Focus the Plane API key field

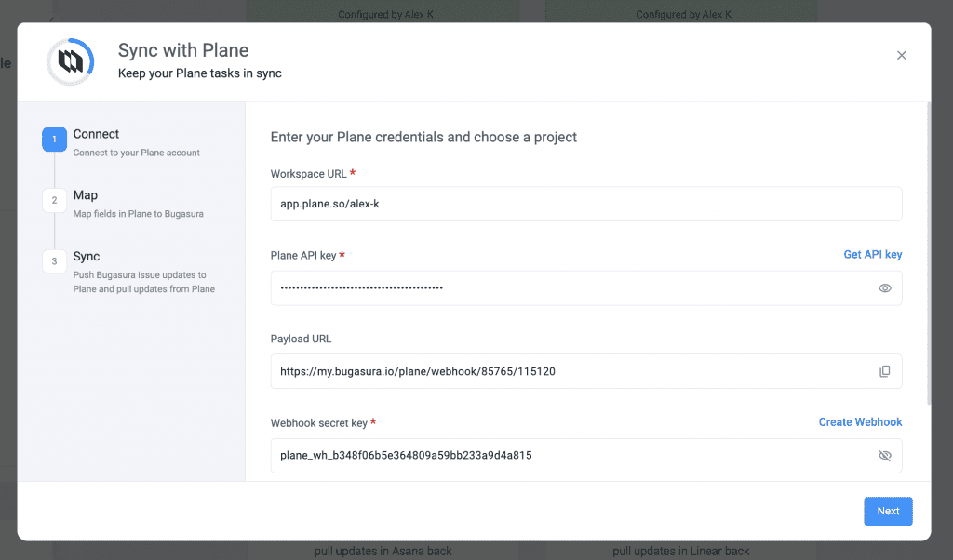coord(586,287)
